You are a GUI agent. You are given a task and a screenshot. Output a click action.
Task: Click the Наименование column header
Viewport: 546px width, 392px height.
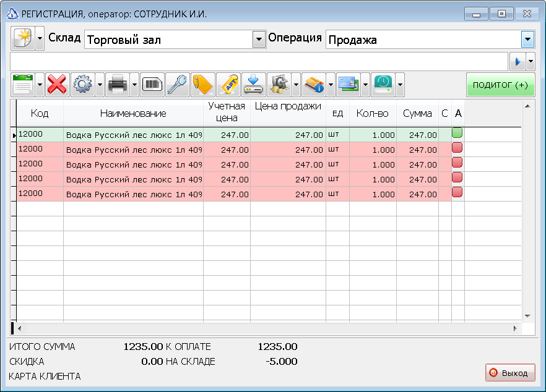pos(133,113)
